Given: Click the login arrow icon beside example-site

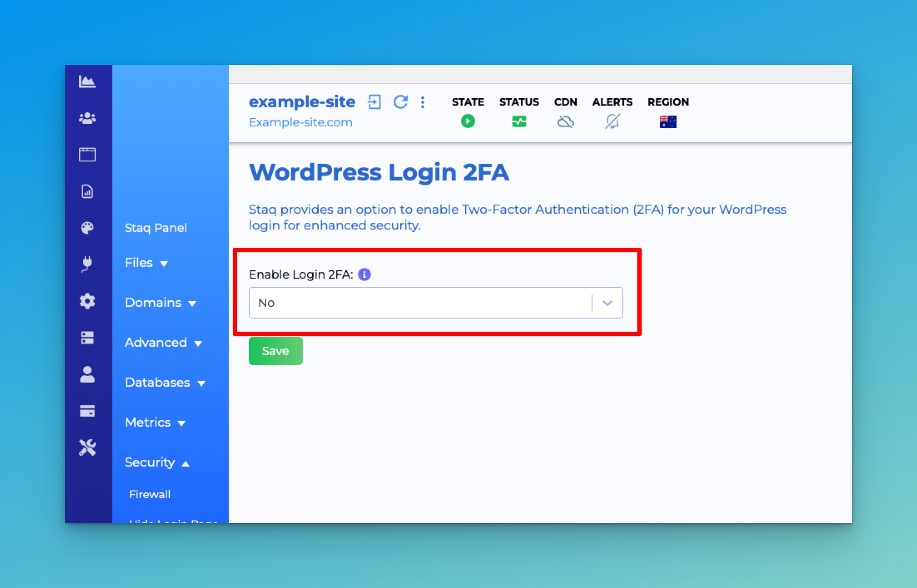Looking at the screenshot, I should (374, 102).
